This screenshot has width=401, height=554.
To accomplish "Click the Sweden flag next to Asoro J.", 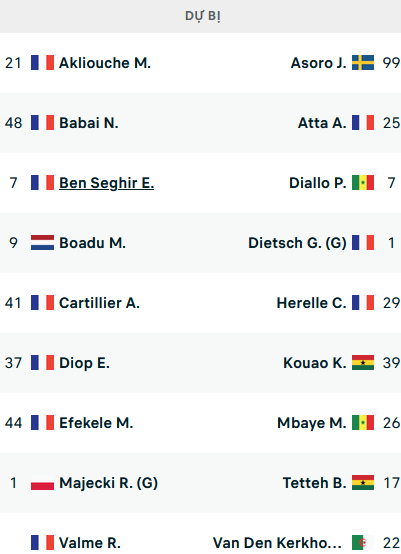I will coord(363,63).
